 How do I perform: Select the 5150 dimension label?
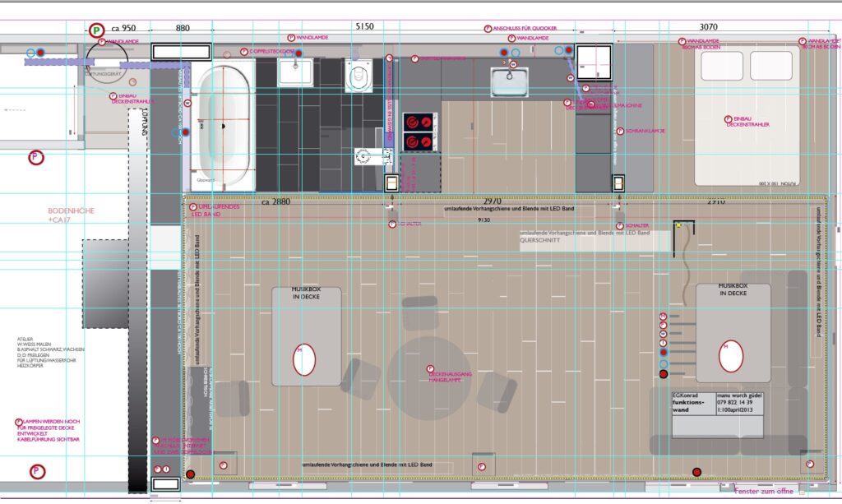(364, 27)
